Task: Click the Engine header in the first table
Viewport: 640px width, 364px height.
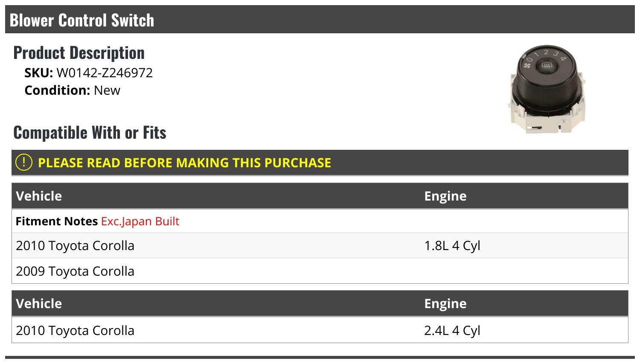Action: 445,196
